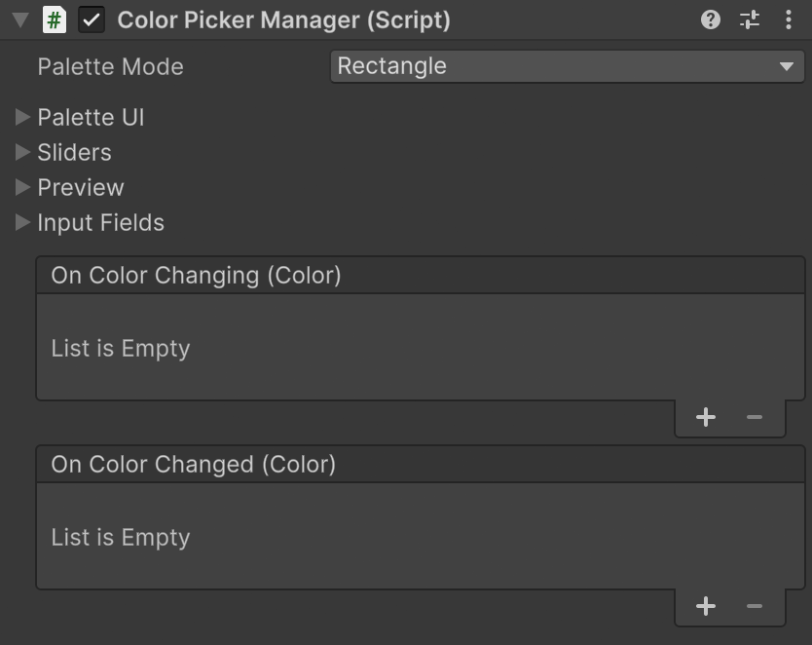Expand the Palette UI section
Screen dimensions: 812x645
pos(23,118)
